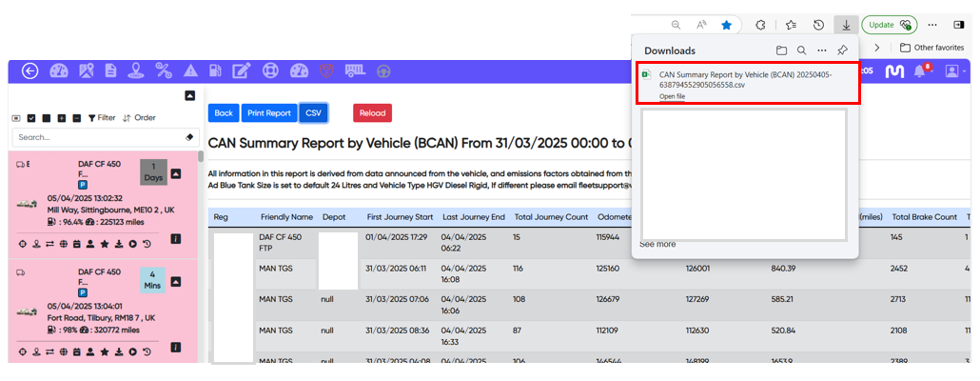The image size is (980, 381).
Task: Click the back arrow icon in purple toolbar
Action: click(29, 71)
